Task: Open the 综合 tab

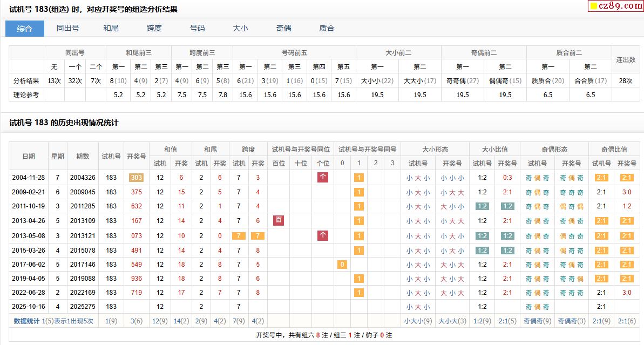Action: [x=25, y=28]
